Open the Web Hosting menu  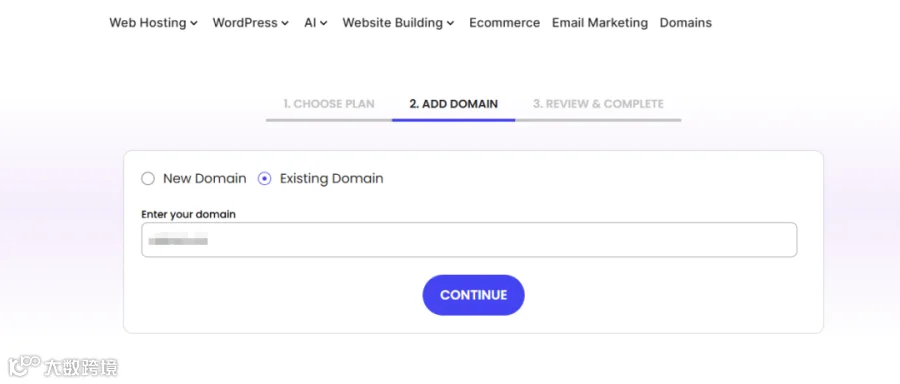[153, 23]
